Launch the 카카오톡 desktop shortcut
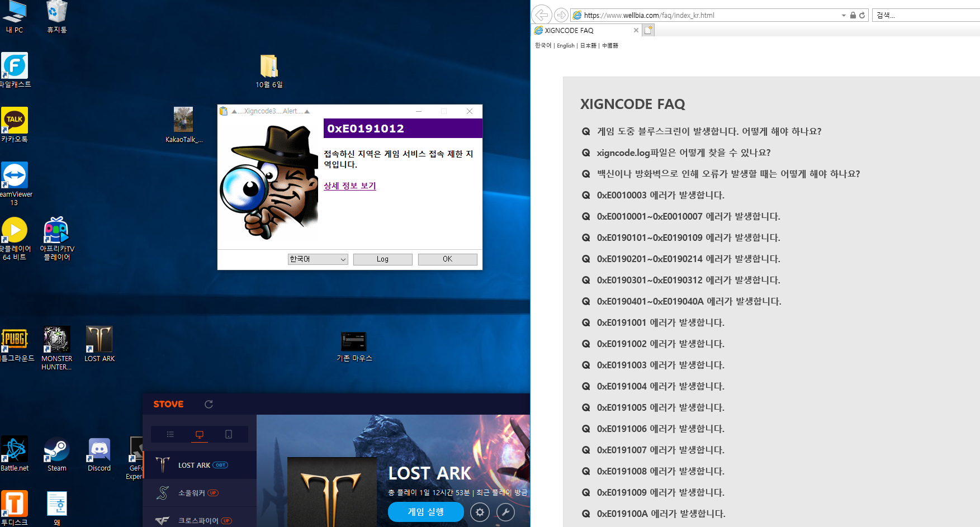The image size is (980, 527). click(15, 125)
